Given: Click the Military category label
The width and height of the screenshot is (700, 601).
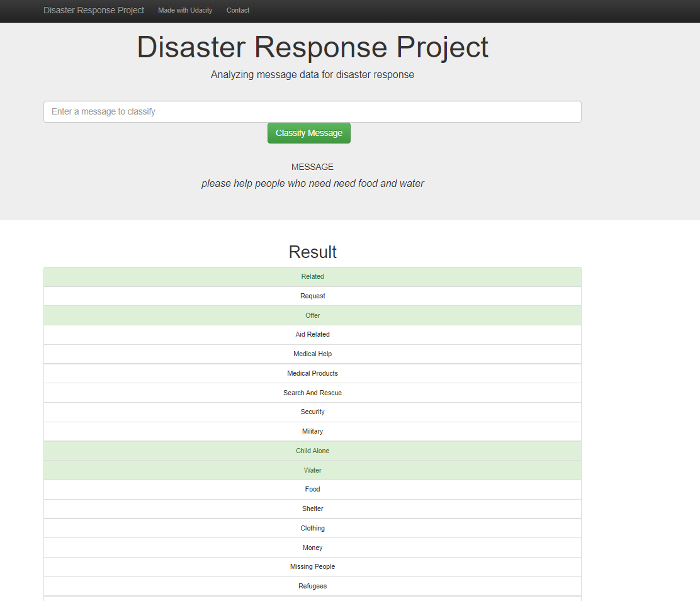Looking at the screenshot, I should [312, 431].
